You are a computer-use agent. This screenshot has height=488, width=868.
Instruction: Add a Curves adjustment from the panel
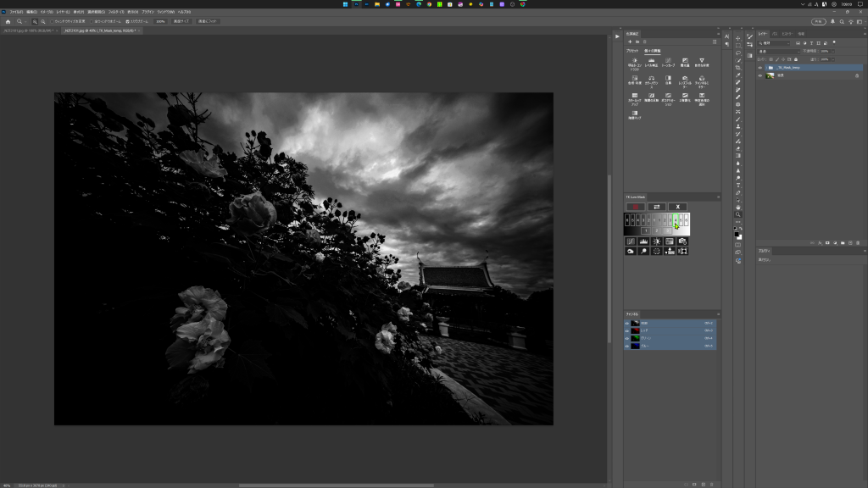point(668,61)
